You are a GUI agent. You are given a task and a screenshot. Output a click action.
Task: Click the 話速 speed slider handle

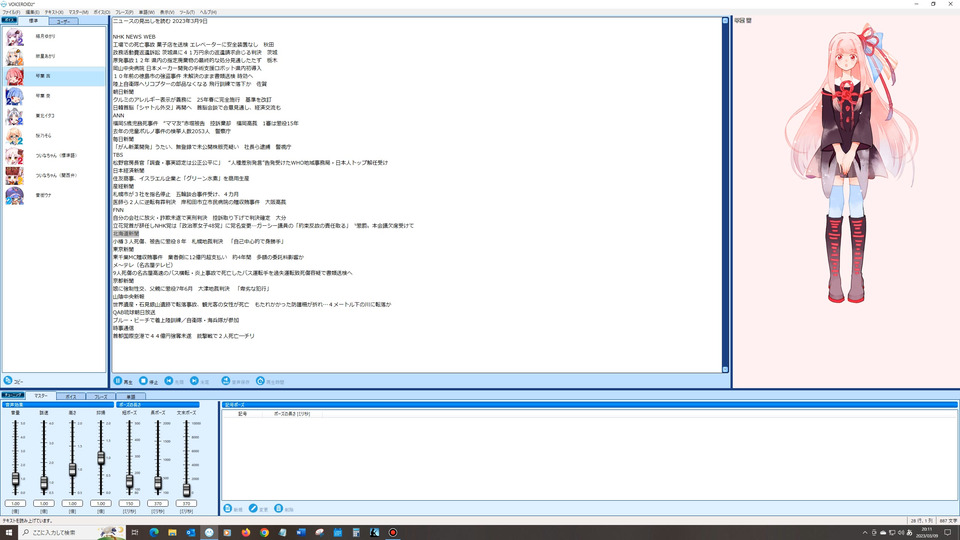point(44,483)
